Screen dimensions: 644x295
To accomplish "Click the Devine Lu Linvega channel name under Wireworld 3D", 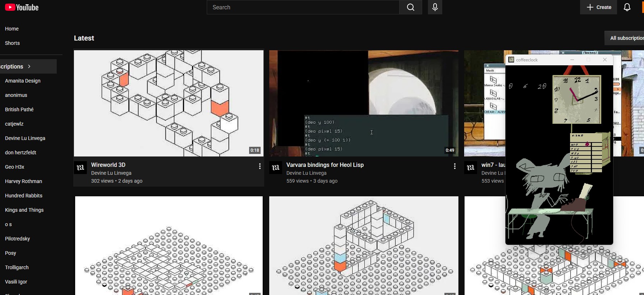I will click(111, 173).
